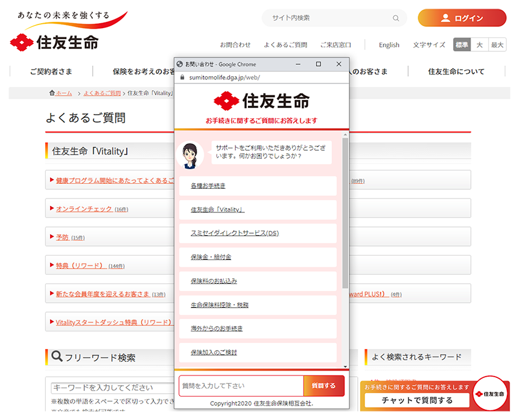Open the ご来店窓口 header link
The width and height of the screenshot is (519, 420).
coord(336,45)
